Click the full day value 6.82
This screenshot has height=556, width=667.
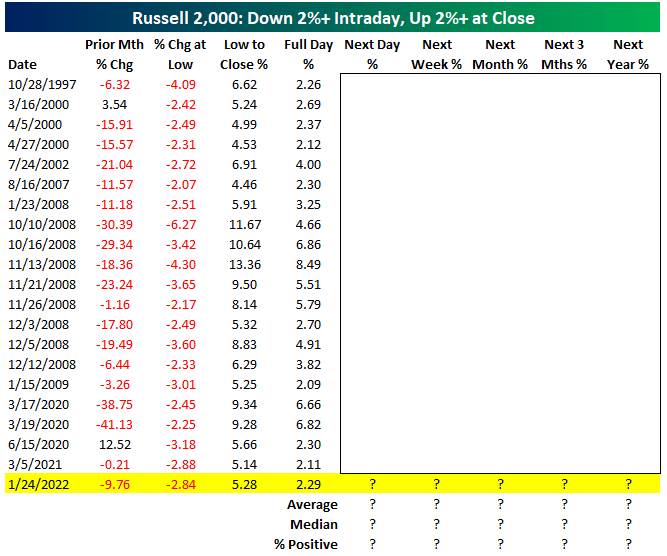click(x=308, y=425)
